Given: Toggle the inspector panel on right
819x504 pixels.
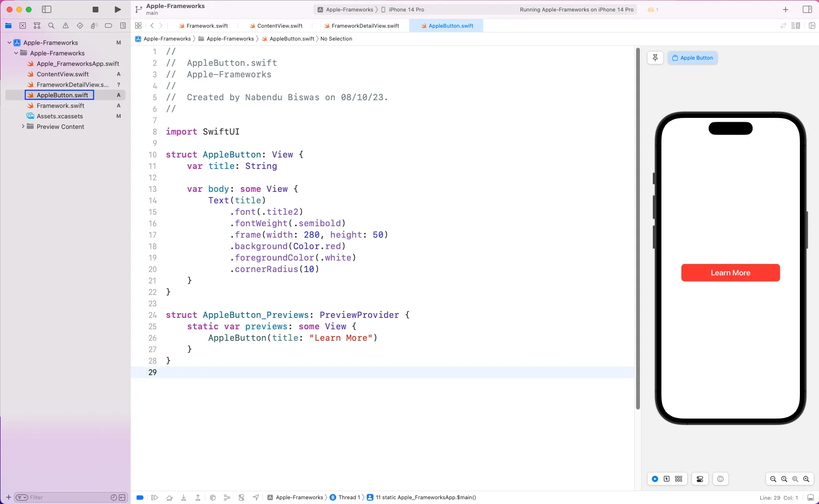Looking at the screenshot, I should point(807,10).
